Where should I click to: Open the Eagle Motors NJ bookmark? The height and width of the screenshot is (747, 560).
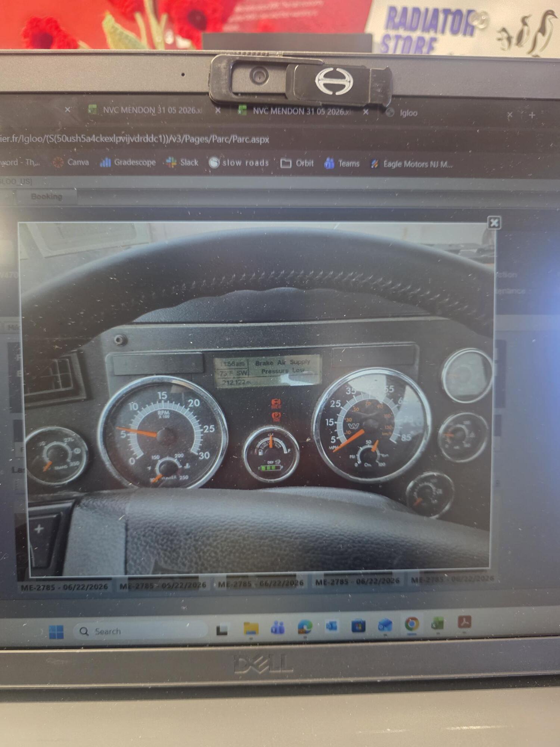pos(411,164)
